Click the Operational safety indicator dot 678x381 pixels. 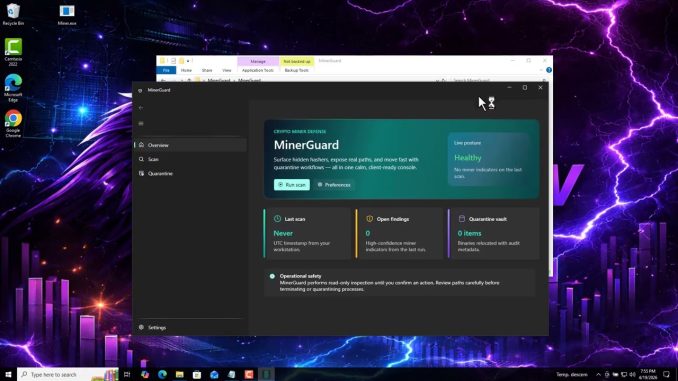click(272, 276)
